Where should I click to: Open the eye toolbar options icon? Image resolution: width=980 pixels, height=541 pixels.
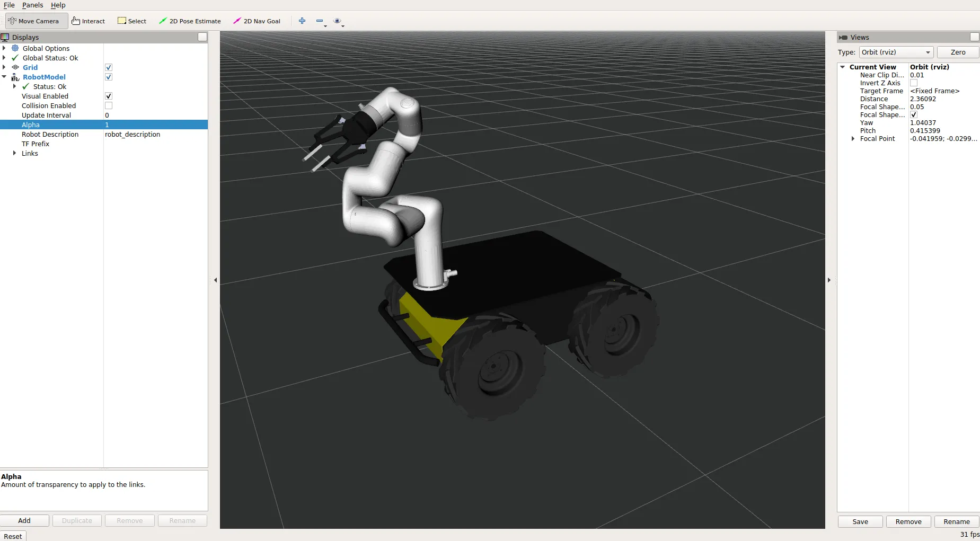tap(337, 21)
